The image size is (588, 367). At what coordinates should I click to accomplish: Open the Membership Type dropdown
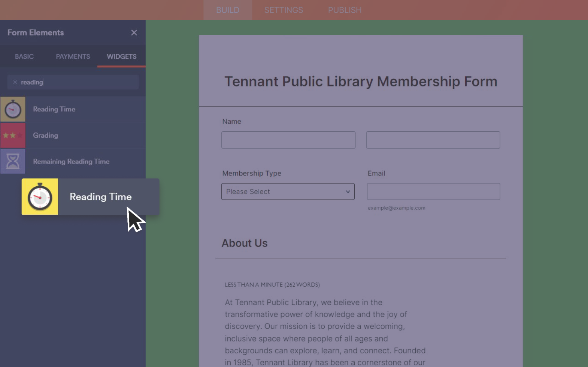point(288,192)
